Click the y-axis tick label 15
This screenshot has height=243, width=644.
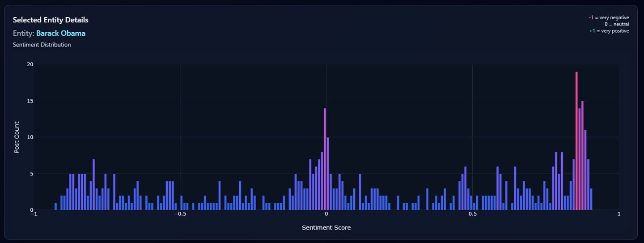30,101
